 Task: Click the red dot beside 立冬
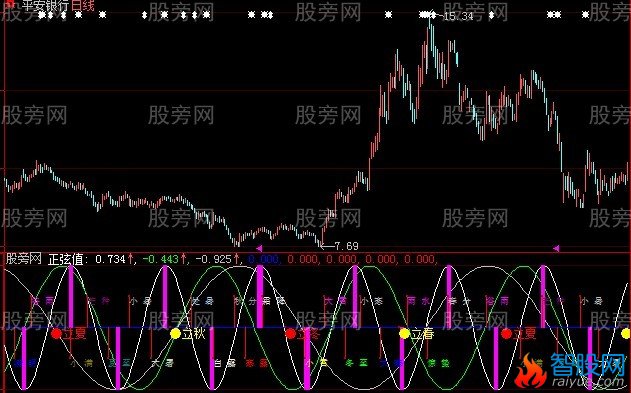(291, 333)
